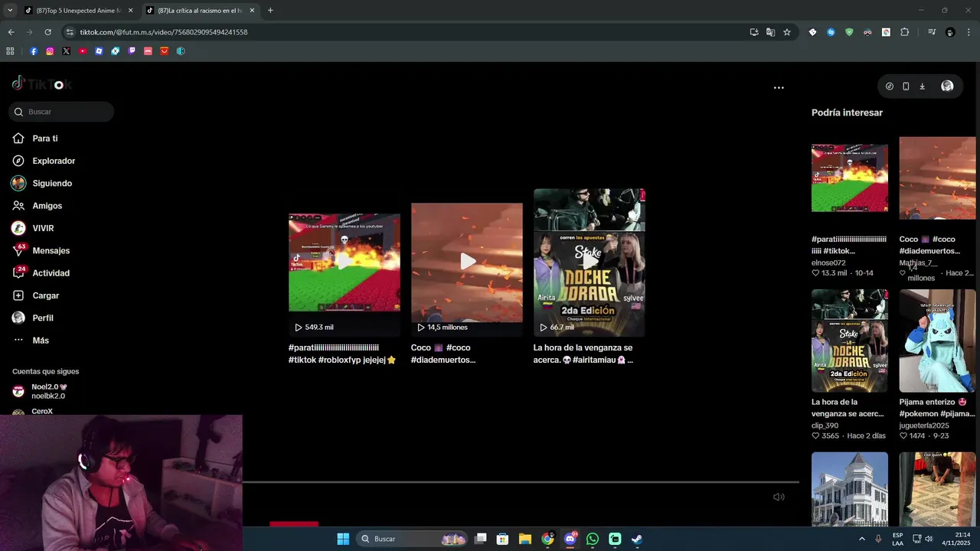Open the white mansion house video thumbnail
This screenshot has width=980, height=551.
click(x=850, y=489)
